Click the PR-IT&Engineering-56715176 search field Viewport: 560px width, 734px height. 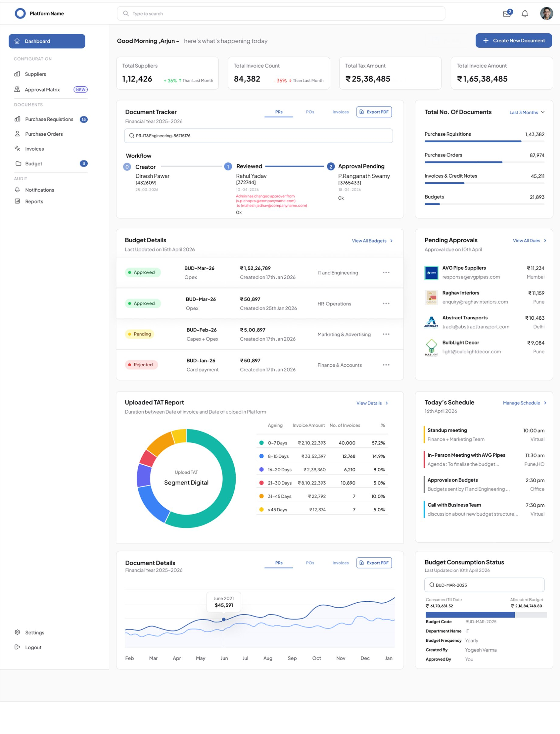(x=258, y=136)
